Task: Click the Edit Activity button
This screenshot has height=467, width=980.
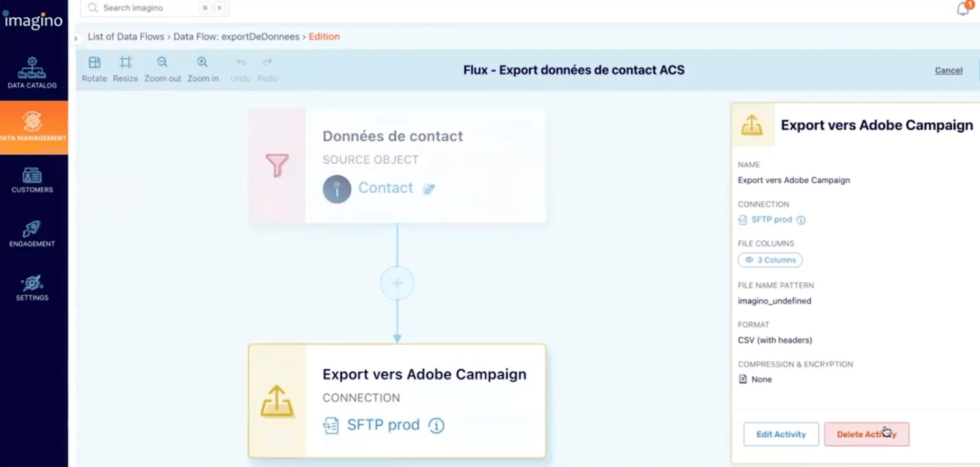Action: click(781, 434)
